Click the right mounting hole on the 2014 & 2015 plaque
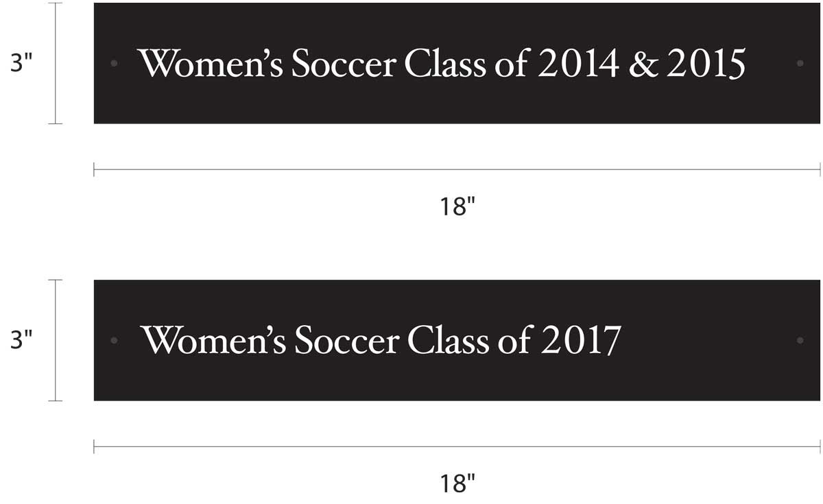This screenshot has width=823, height=504. [800, 63]
